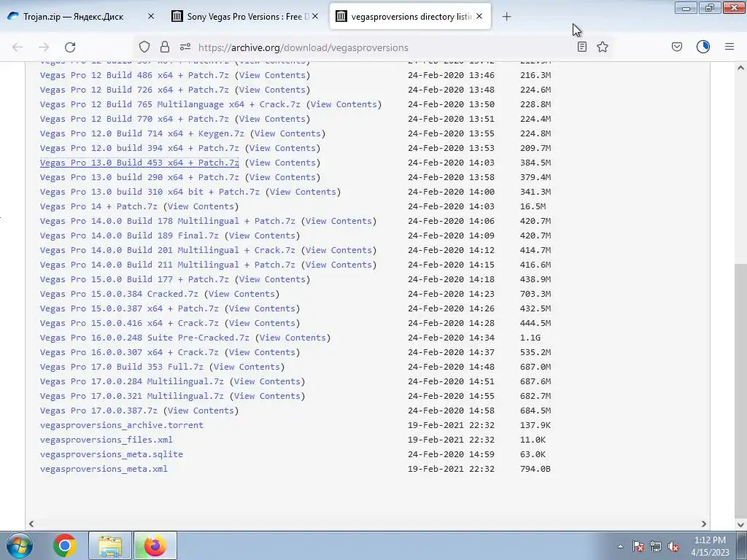Open the Firefox hamburger menu
Screen dimensions: 747x560
point(729,47)
